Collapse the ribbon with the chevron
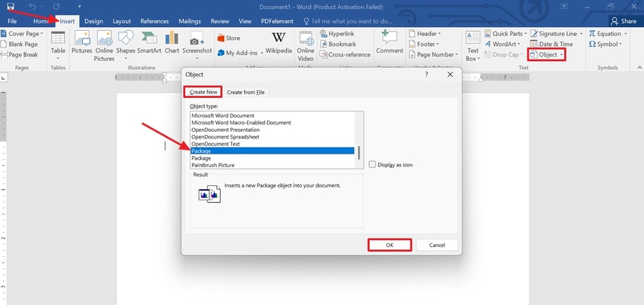 pyautogui.click(x=639, y=67)
